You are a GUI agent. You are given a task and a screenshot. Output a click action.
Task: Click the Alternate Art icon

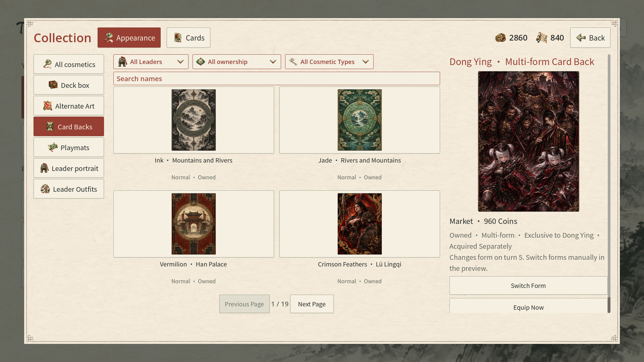point(48,106)
